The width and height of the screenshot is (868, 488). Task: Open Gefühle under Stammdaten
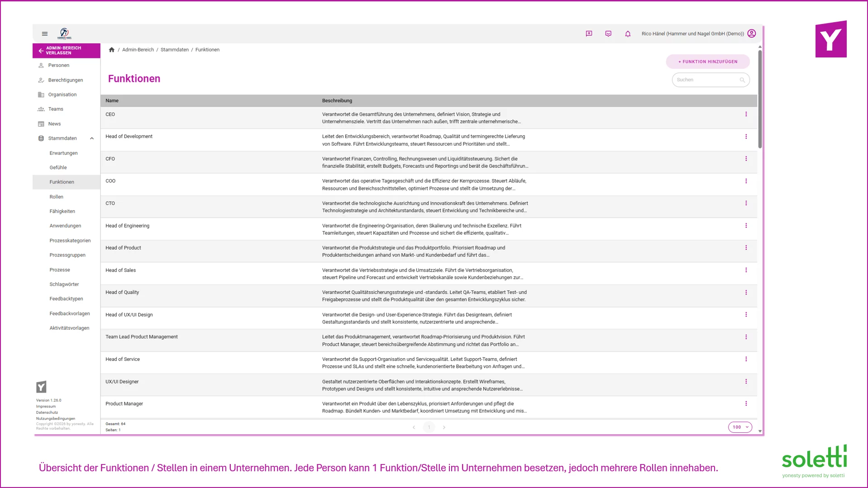click(x=67, y=167)
